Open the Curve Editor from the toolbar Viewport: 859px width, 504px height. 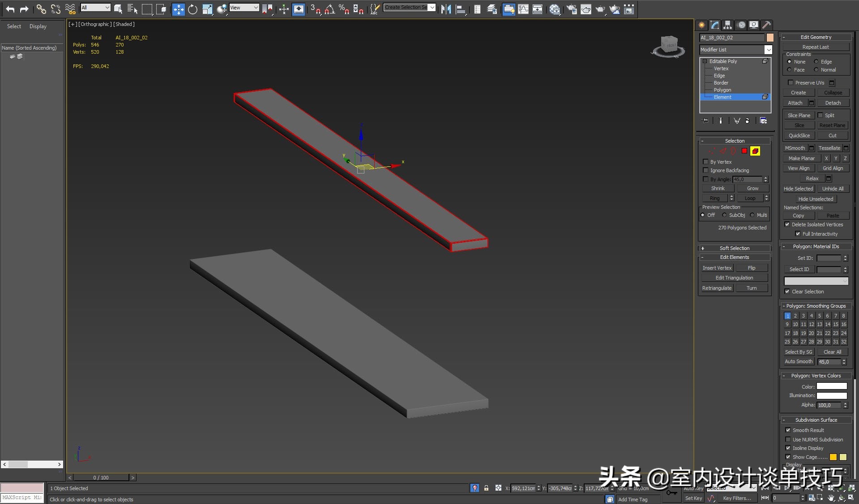click(x=523, y=9)
